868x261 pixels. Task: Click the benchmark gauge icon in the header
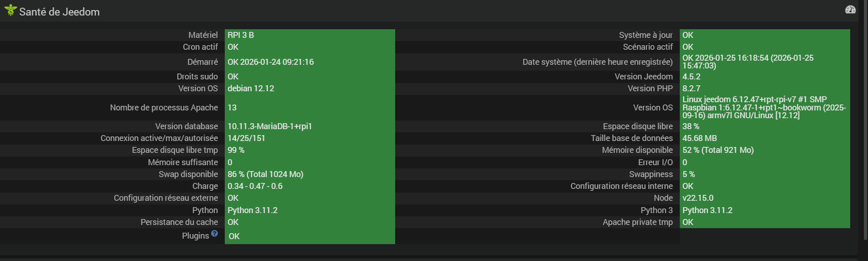850,10
